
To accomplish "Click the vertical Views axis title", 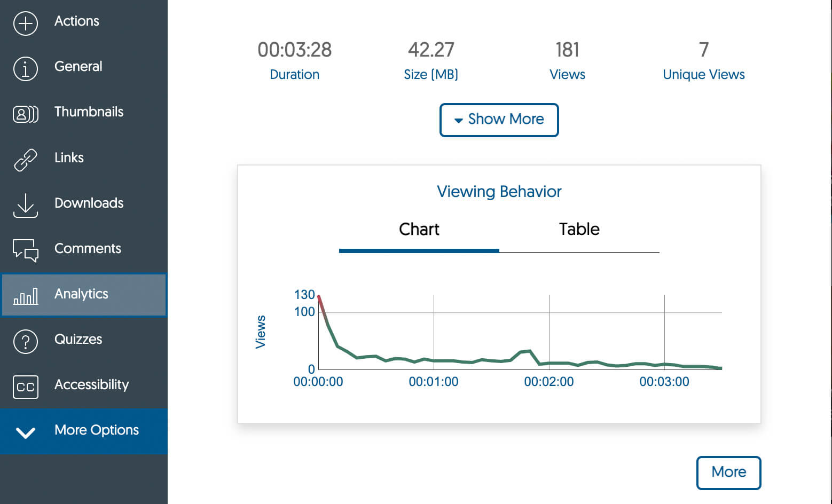I will [x=261, y=332].
